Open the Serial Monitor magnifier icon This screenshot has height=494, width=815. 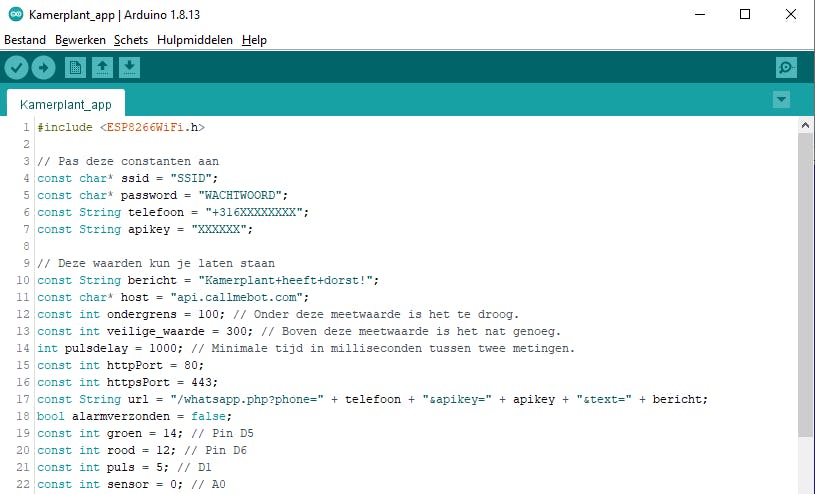[x=786, y=67]
